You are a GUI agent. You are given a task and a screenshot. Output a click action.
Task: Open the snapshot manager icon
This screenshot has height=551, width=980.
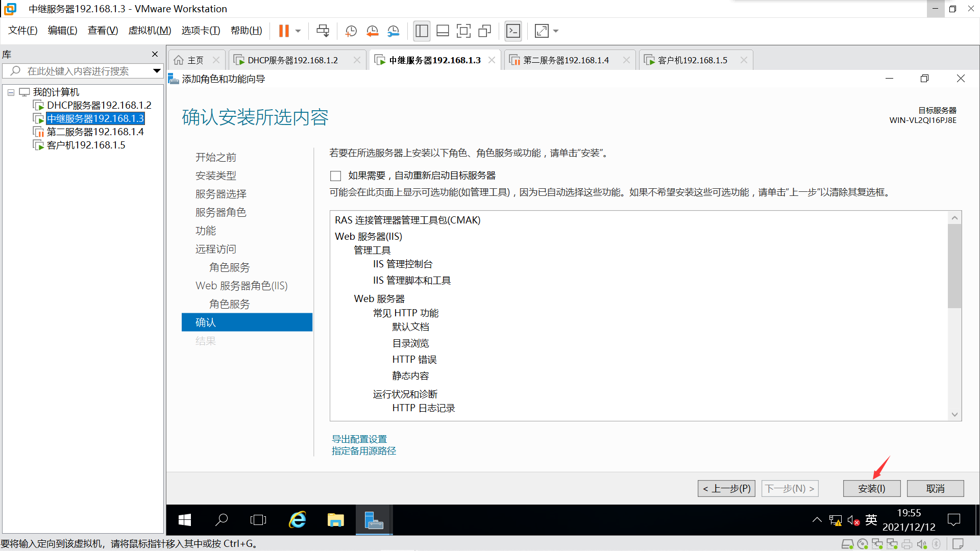click(x=393, y=31)
